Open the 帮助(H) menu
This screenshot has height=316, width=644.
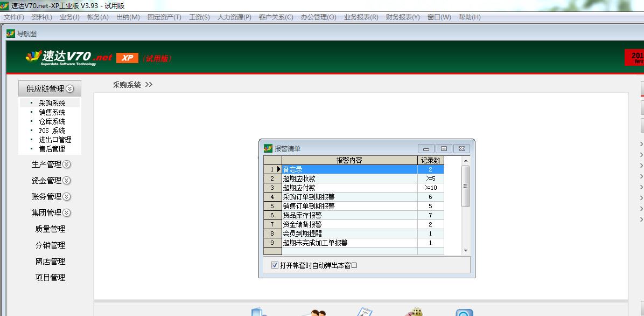click(x=470, y=17)
